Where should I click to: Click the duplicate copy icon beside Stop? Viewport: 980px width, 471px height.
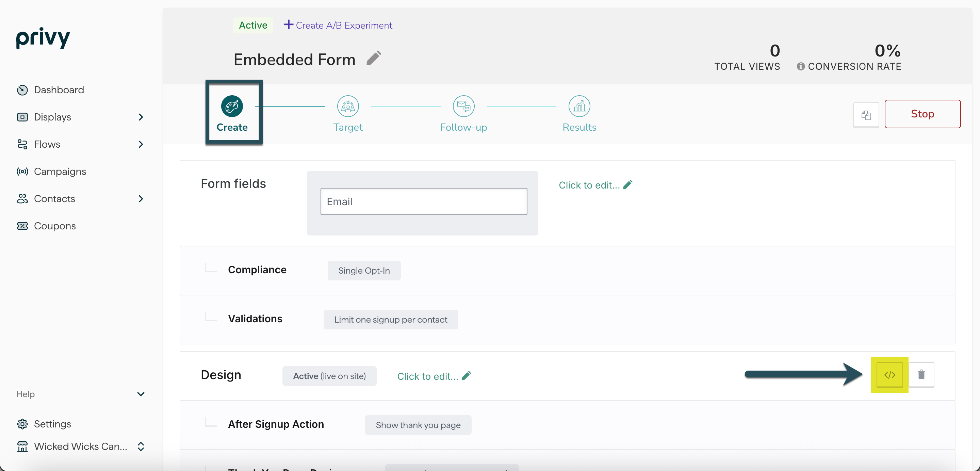(x=866, y=115)
